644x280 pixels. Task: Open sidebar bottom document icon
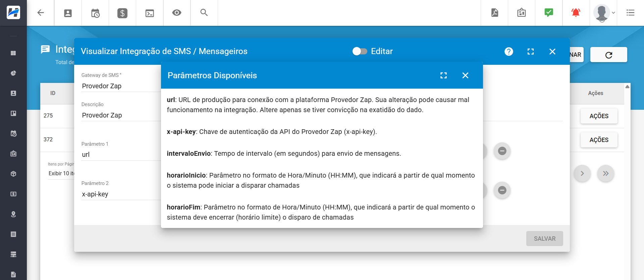[x=13, y=274]
